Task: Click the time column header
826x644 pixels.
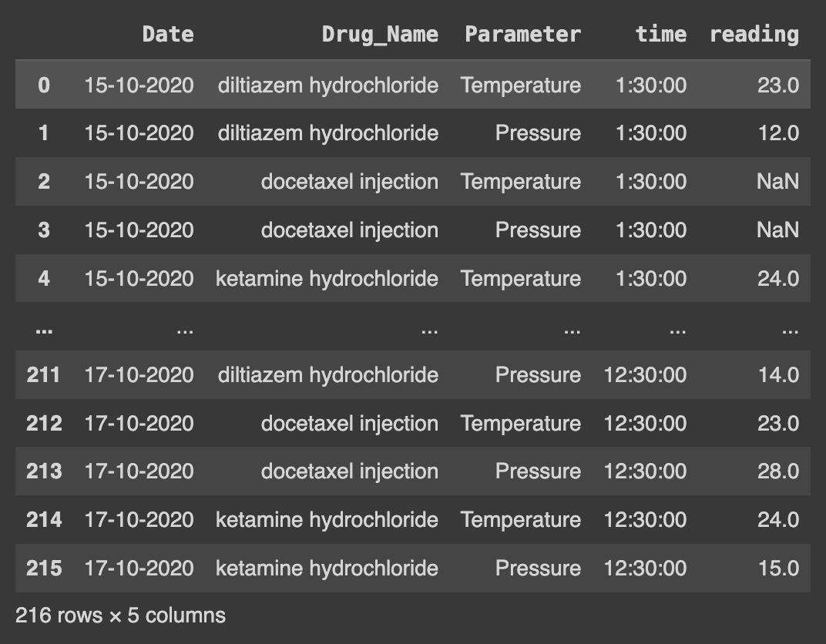Action: pos(660,34)
